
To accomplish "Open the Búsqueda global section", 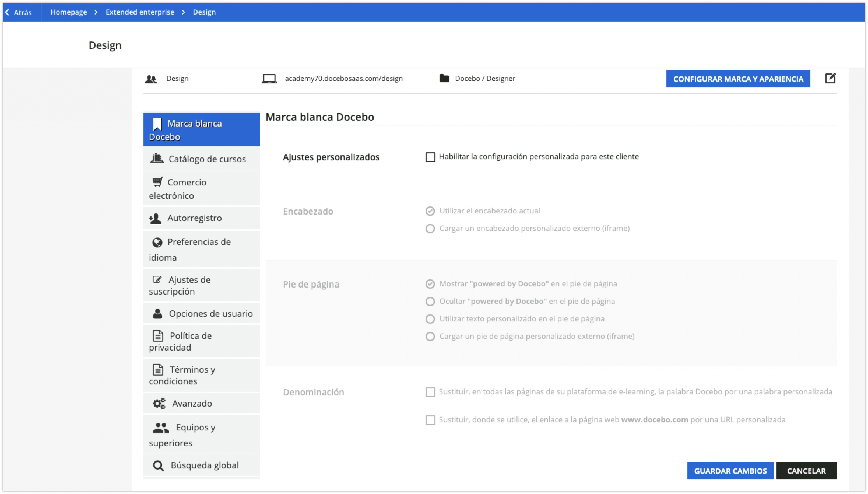I will click(201, 465).
